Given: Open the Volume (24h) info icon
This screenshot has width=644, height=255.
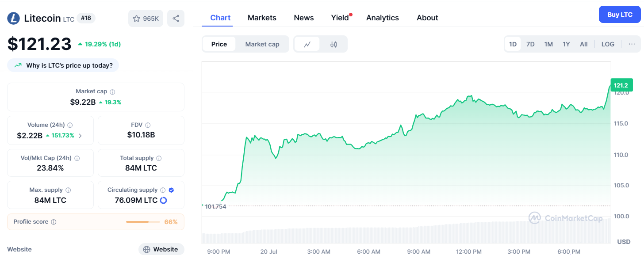Looking at the screenshot, I should click(70, 125).
